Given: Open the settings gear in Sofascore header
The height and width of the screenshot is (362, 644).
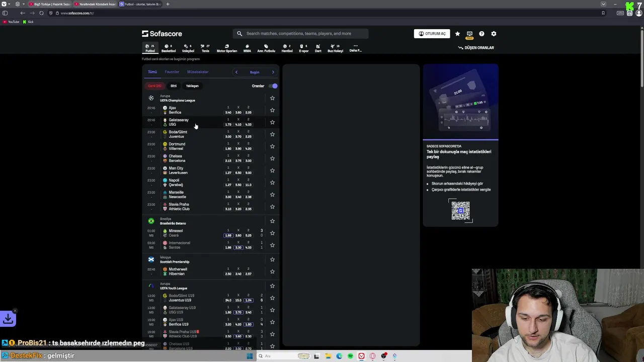Looking at the screenshot, I should [494, 34].
